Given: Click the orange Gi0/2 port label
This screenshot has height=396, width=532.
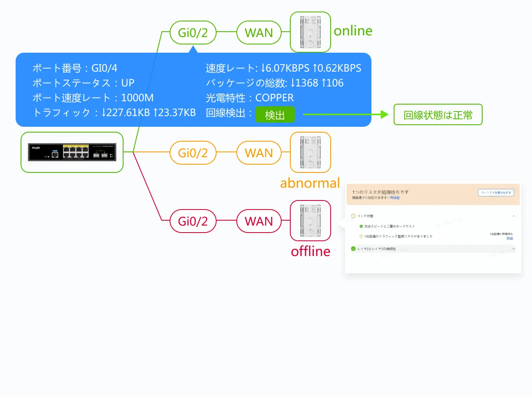Looking at the screenshot, I should 193,153.
